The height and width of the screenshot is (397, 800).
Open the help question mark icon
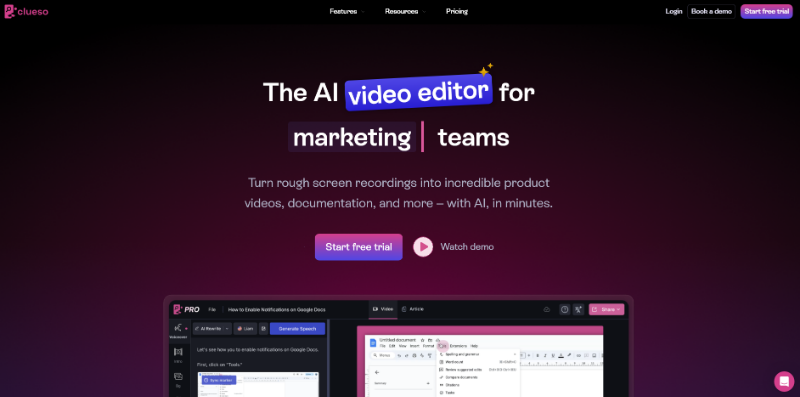(564, 309)
